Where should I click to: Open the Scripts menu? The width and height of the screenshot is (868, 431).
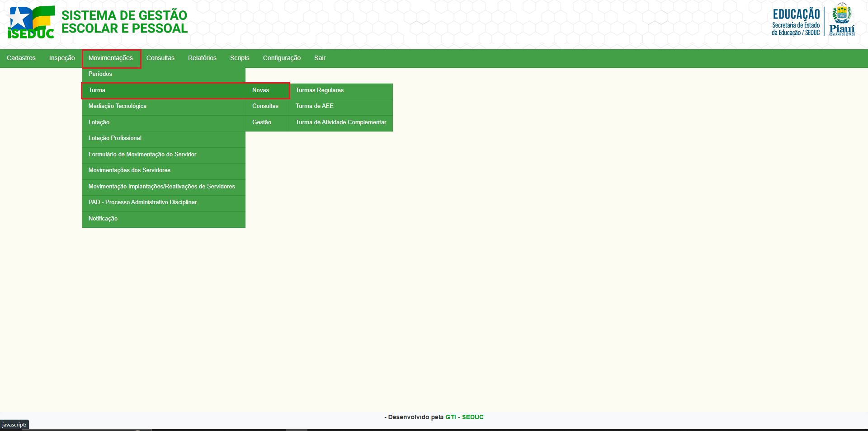click(240, 58)
